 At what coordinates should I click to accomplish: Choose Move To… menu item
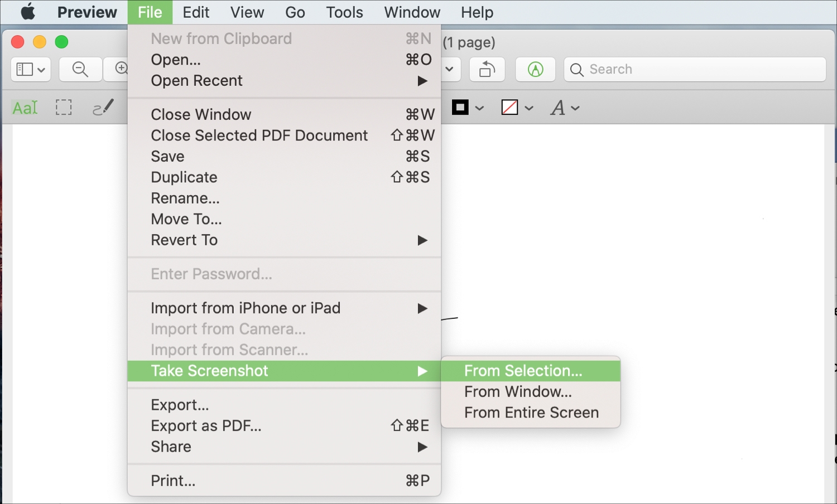pyautogui.click(x=284, y=219)
